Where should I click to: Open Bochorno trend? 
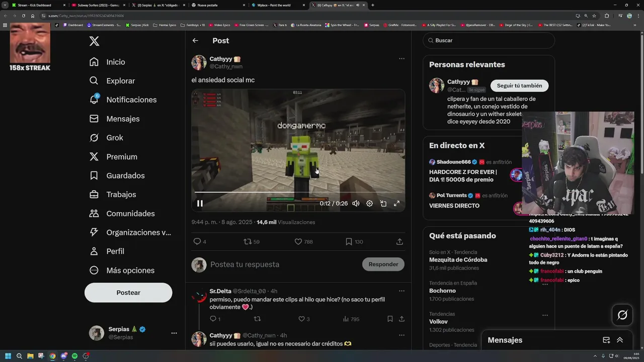442,291
